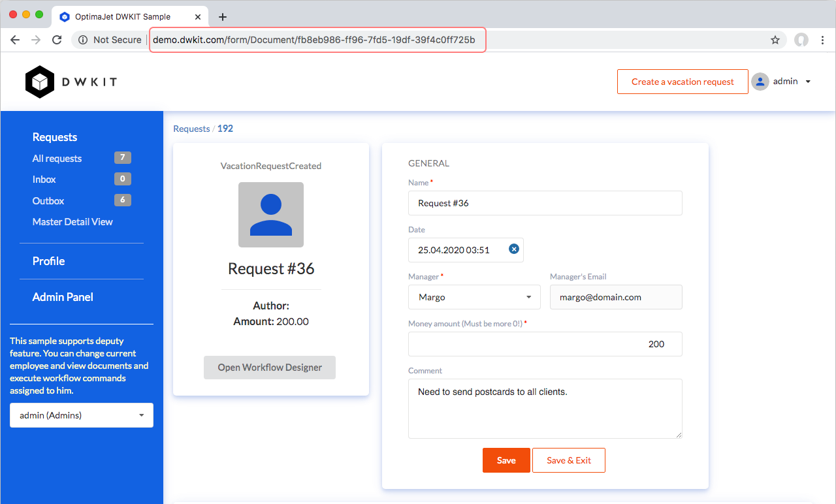Click the macOS green maximize button
This screenshot has width=836, height=504.
pyautogui.click(x=39, y=14)
